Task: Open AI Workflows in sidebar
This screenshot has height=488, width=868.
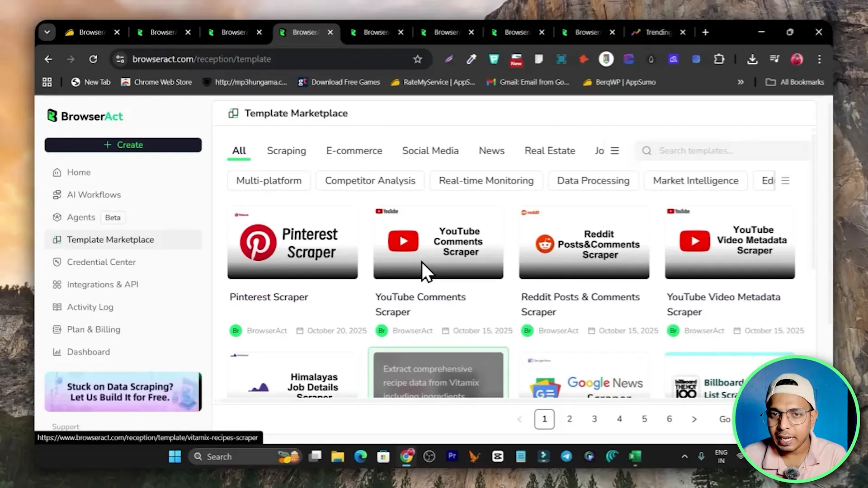Action: tap(94, 195)
